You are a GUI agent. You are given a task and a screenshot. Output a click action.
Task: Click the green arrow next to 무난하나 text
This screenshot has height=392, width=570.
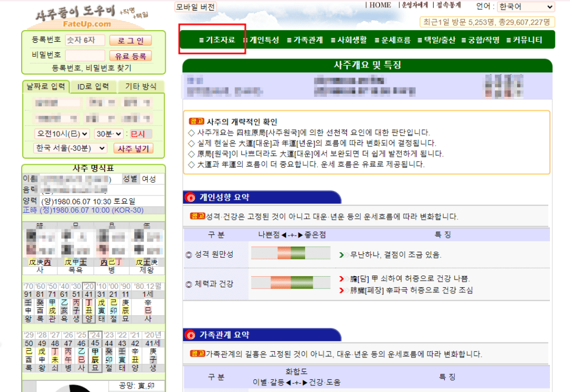click(x=342, y=255)
